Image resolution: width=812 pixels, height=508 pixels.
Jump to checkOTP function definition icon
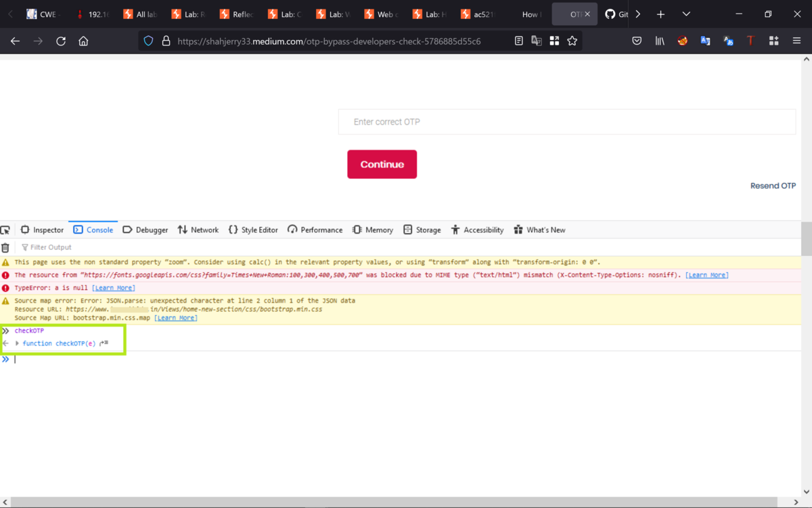[104, 343]
